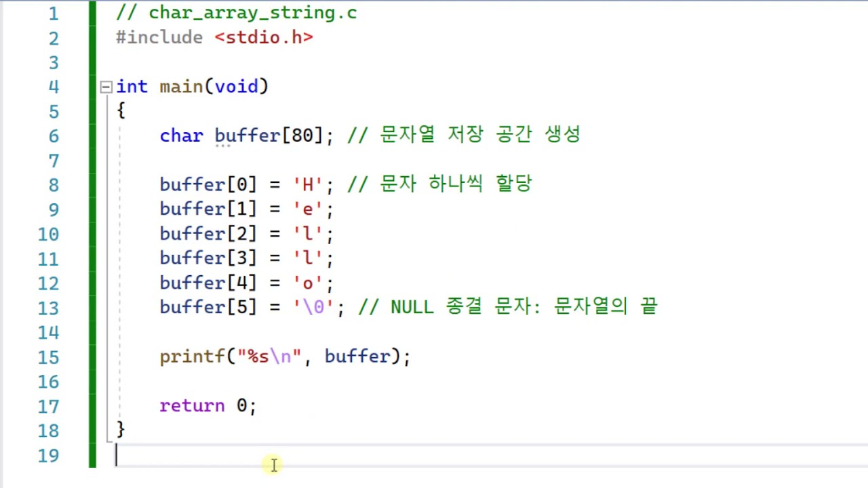
Task: Click line number 6 in the gutter
Action: coord(53,136)
